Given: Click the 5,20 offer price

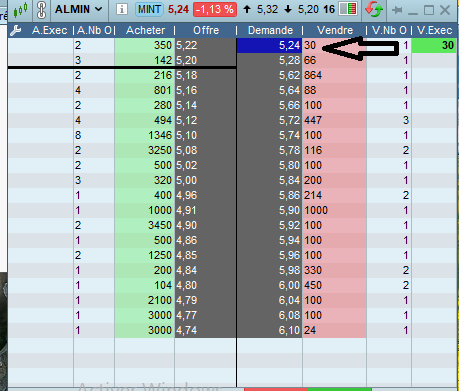Looking at the screenshot, I should (187, 60).
